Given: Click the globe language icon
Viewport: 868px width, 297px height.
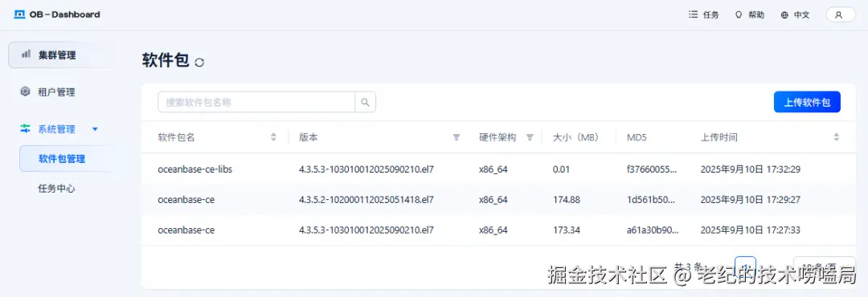Looking at the screenshot, I should [784, 15].
